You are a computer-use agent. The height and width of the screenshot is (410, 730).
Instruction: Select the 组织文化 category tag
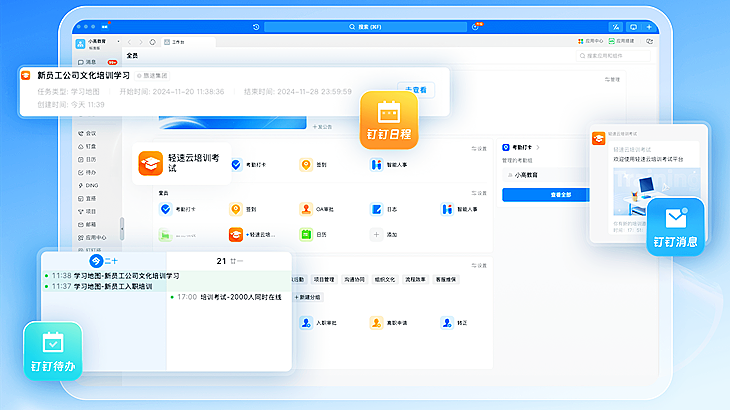[385, 279]
